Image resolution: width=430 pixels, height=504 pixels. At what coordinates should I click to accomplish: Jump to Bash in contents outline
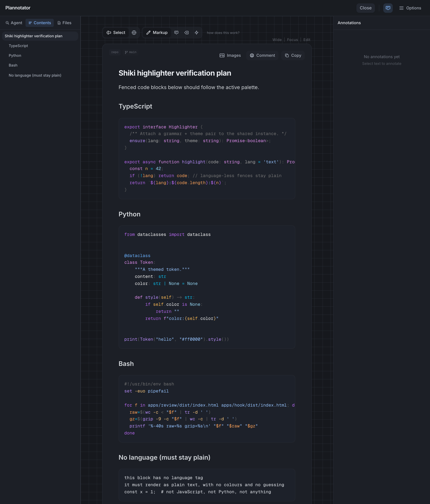[13, 65]
